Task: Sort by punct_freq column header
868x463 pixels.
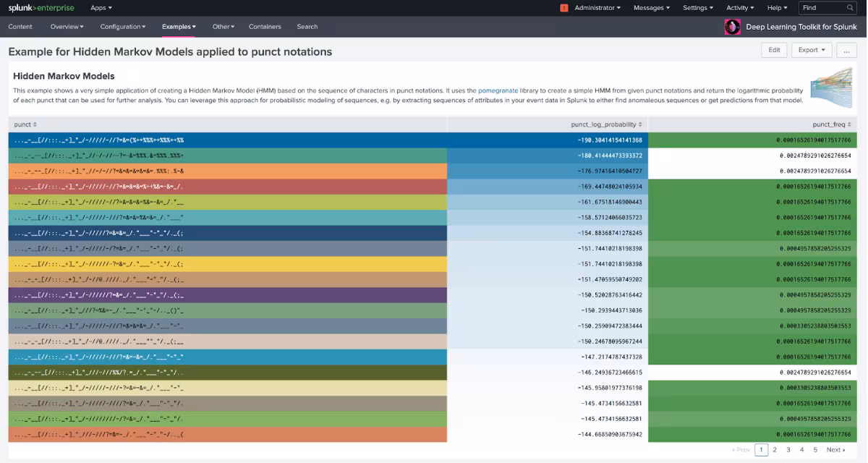Action: [x=832, y=124]
